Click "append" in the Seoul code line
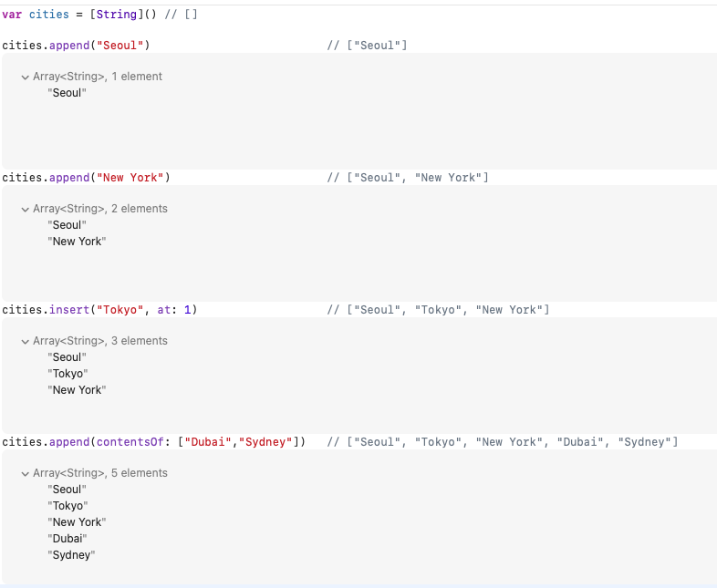This screenshot has width=717, height=588. pyautogui.click(x=69, y=46)
